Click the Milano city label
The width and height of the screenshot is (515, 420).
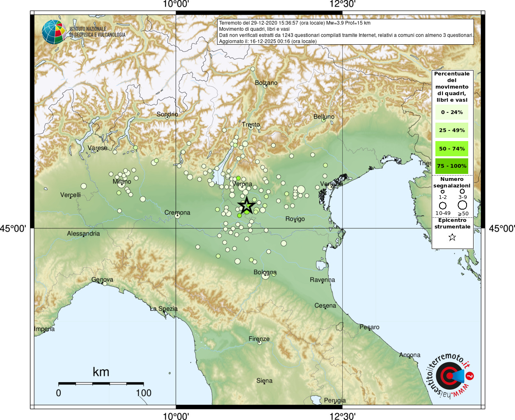click(x=122, y=182)
